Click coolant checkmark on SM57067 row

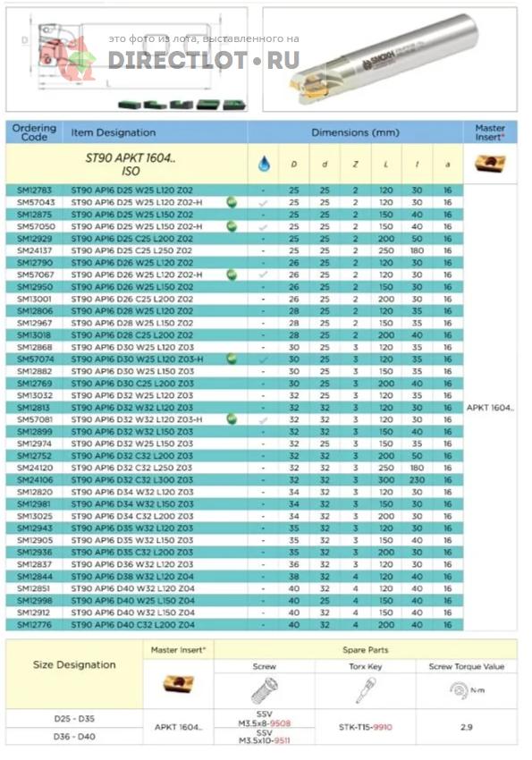[x=263, y=274]
